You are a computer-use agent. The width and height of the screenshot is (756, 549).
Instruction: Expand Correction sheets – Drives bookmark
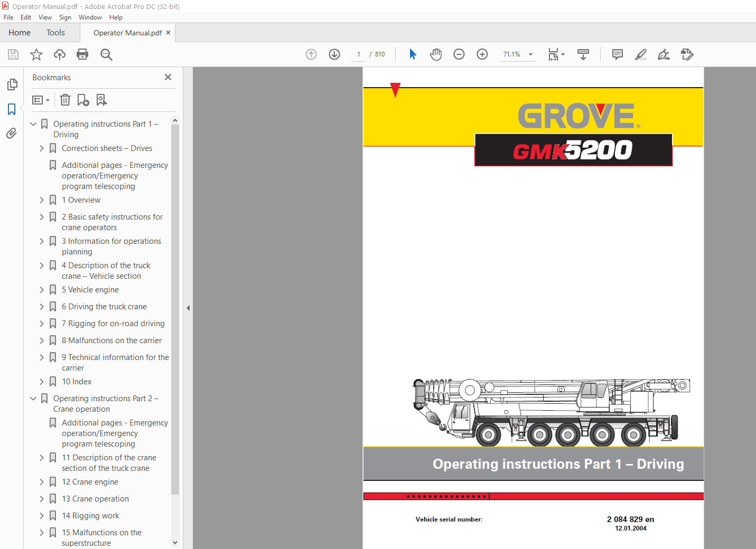click(x=42, y=148)
